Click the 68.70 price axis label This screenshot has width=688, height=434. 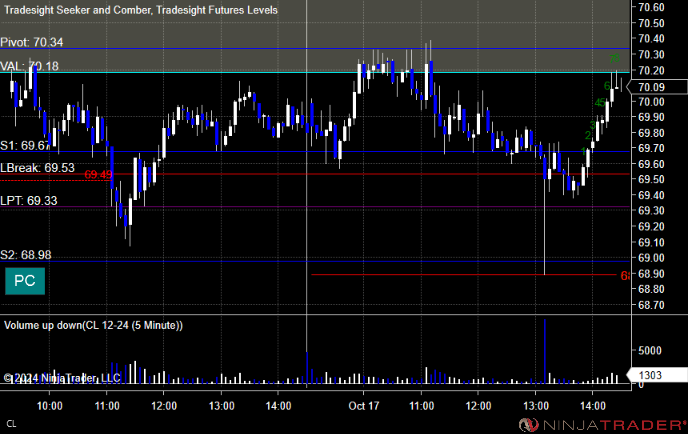[651, 305]
